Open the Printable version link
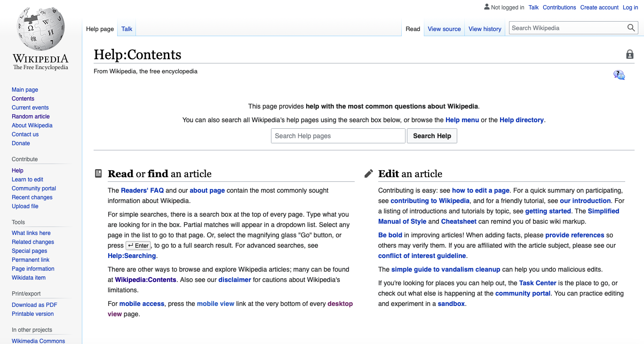The height and width of the screenshot is (344, 644). pyautogui.click(x=33, y=314)
